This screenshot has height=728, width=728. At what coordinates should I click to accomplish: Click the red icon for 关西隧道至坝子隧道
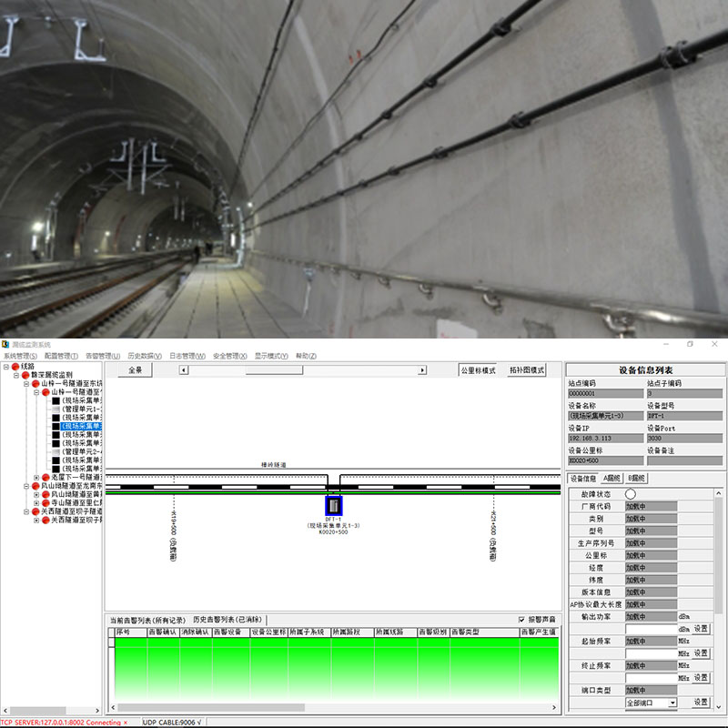tap(35, 511)
